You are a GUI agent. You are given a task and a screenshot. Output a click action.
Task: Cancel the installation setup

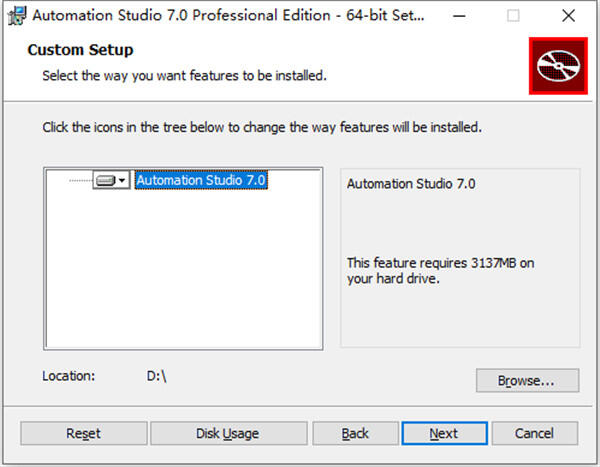tap(535, 433)
